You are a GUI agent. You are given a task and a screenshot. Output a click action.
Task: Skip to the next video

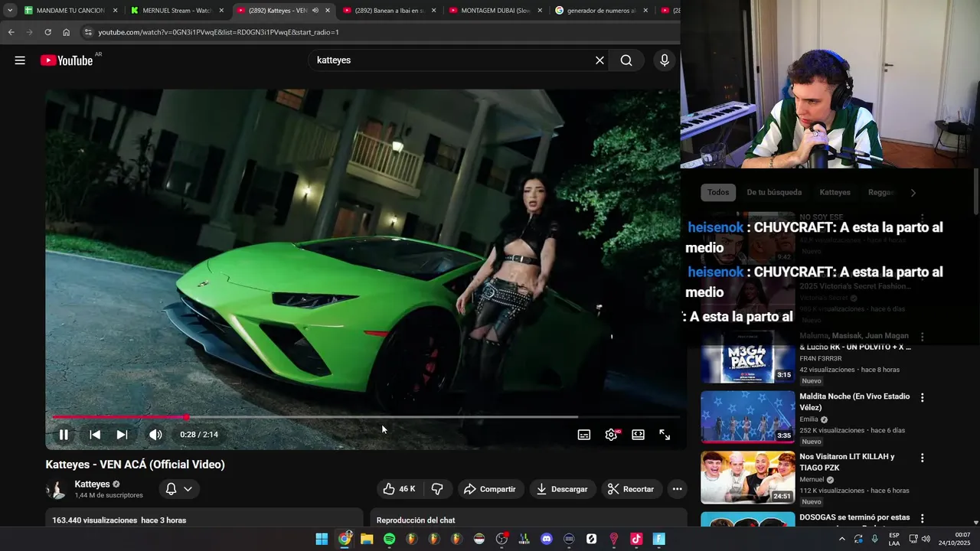[122, 435]
